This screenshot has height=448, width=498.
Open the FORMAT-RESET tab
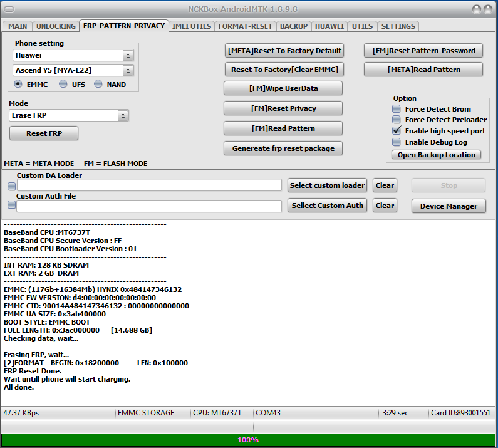click(245, 26)
